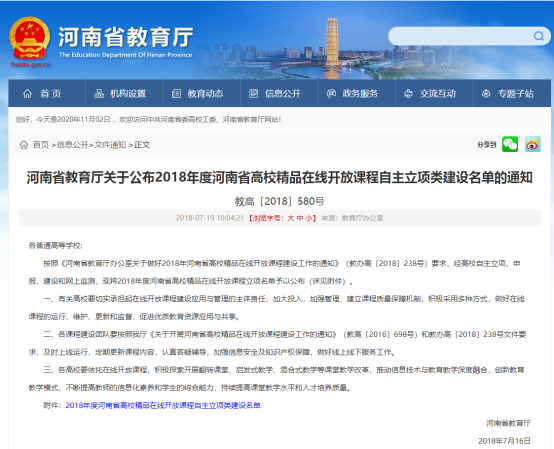Click the 教育动态 news icon

click(176, 94)
